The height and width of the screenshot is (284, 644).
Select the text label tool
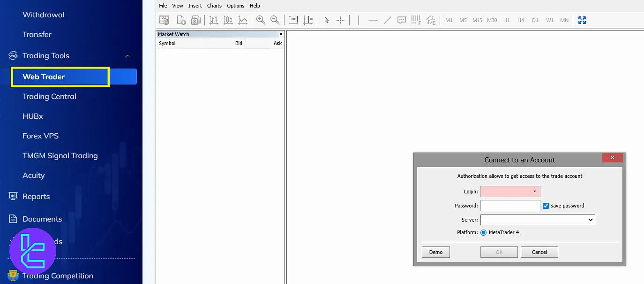pyautogui.click(x=402, y=20)
